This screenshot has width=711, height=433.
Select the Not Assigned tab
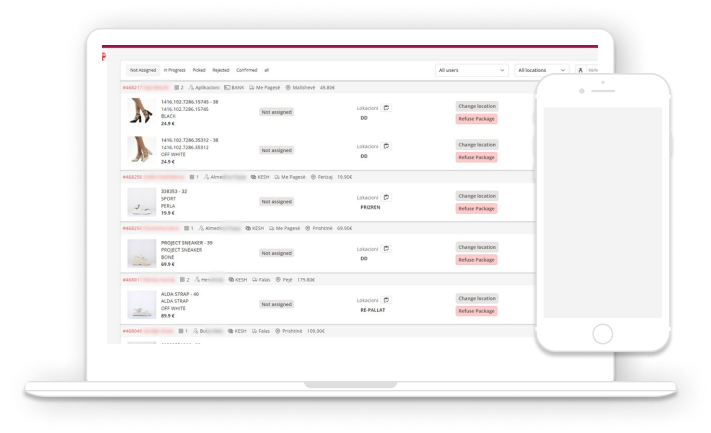coord(143,70)
